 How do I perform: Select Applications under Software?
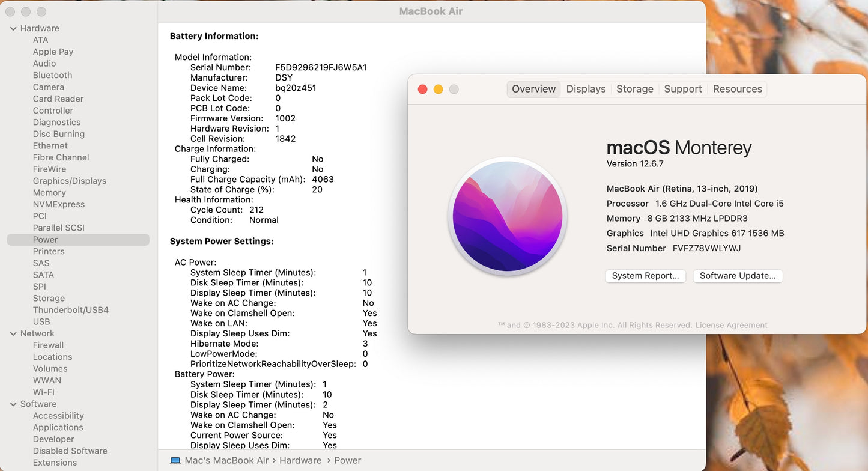coord(58,428)
